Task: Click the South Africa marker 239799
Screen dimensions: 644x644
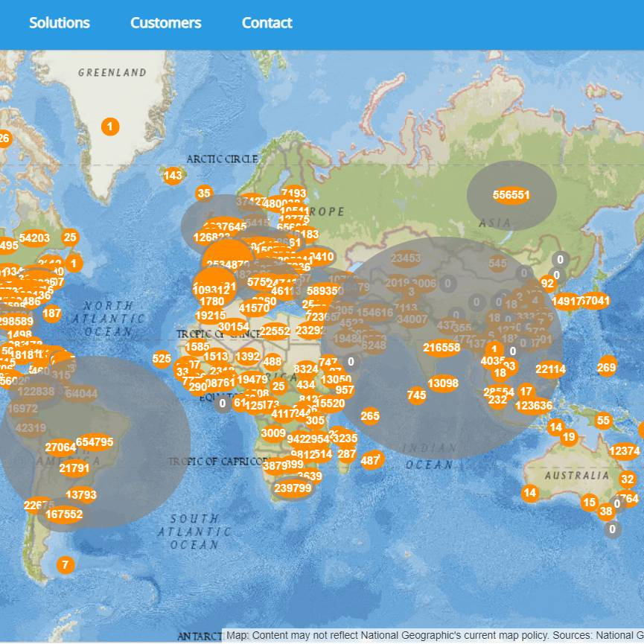Action: coord(293,488)
